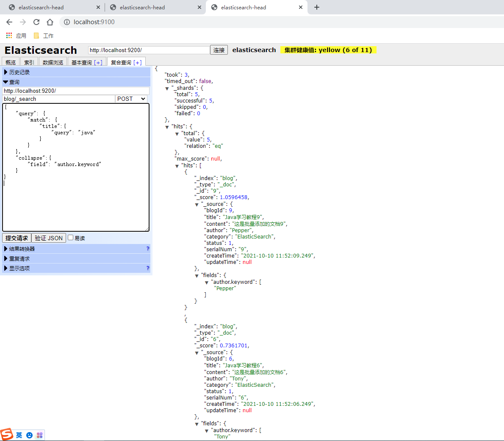Collapse author.keyword array with Pepper
Image resolution: width=504 pixels, height=441 pixels.
tap(207, 283)
